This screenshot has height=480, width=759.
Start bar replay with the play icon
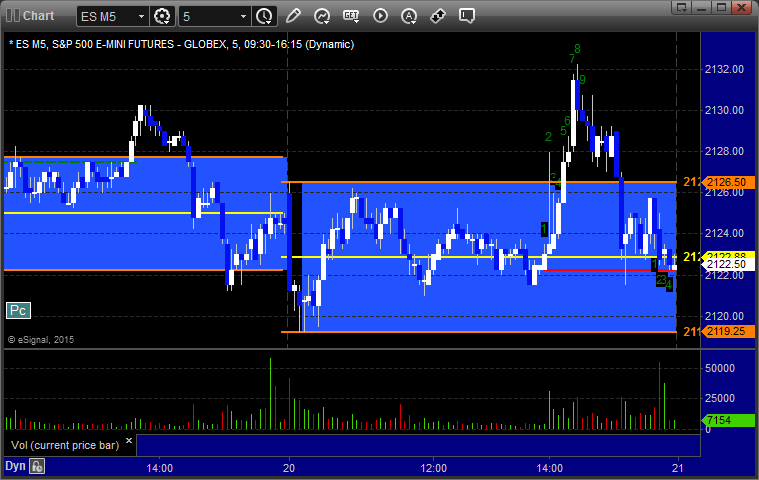pos(380,16)
